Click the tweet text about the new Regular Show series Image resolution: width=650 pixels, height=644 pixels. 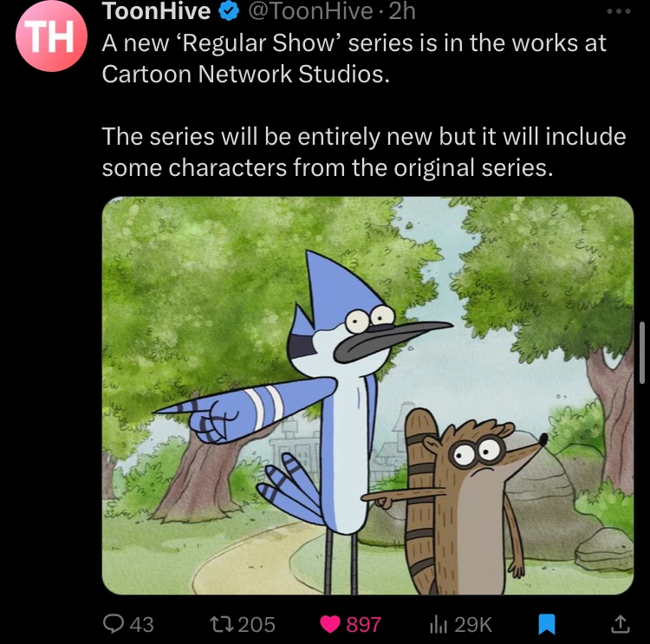[x=354, y=58]
